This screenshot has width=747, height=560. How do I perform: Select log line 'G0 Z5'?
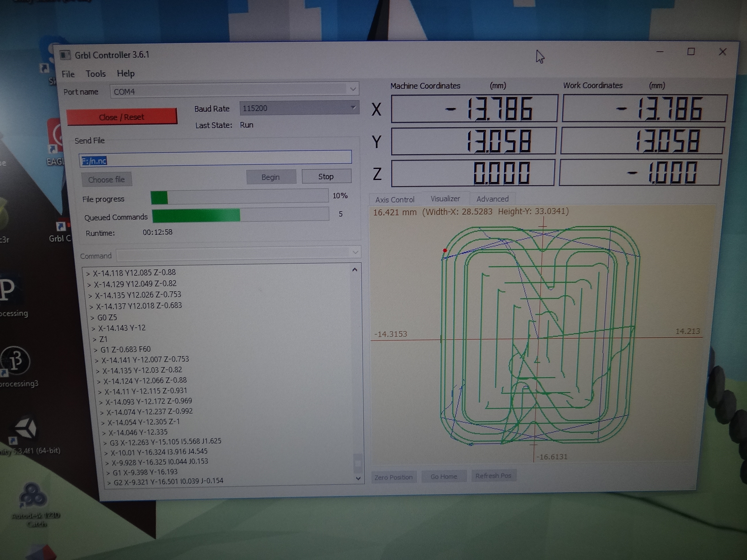[106, 317]
